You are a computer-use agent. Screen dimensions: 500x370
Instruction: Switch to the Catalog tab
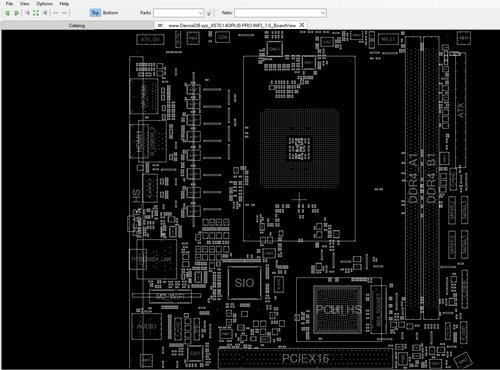click(77, 25)
